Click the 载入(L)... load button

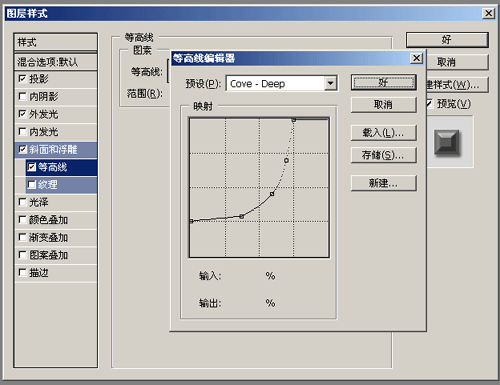click(x=384, y=133)
